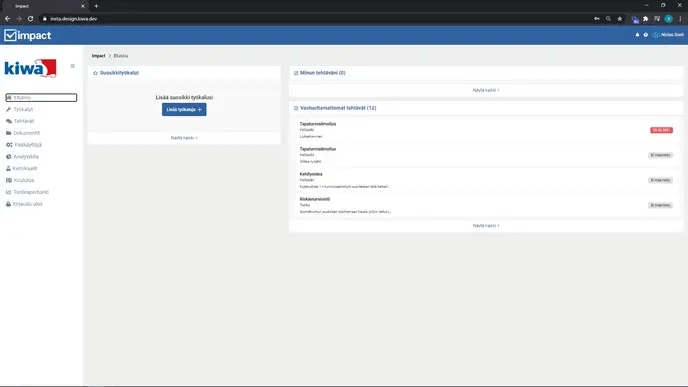Click the checkbox icon beside Vastuuttamattomat tehtävät
This screenshot has height=387, width=688.
[296, 108]
